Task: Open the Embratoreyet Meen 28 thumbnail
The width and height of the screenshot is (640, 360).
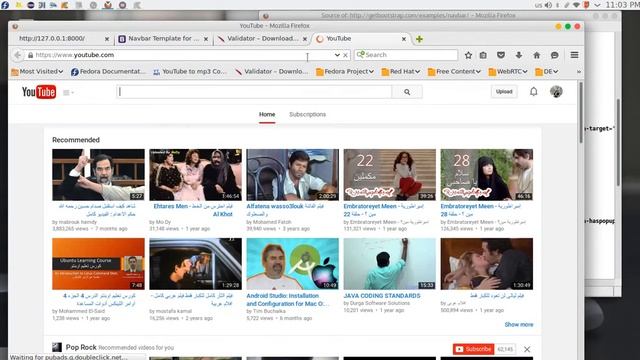Action: click(487, 175)
